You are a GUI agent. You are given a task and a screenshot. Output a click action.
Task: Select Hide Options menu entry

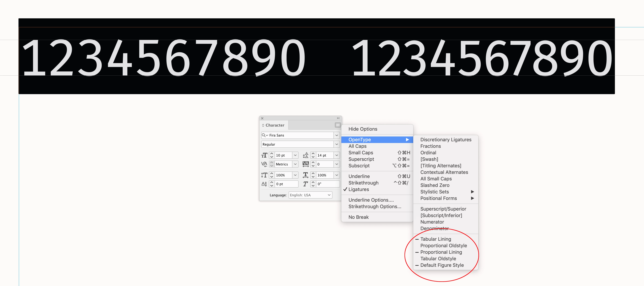coord(363,129)
